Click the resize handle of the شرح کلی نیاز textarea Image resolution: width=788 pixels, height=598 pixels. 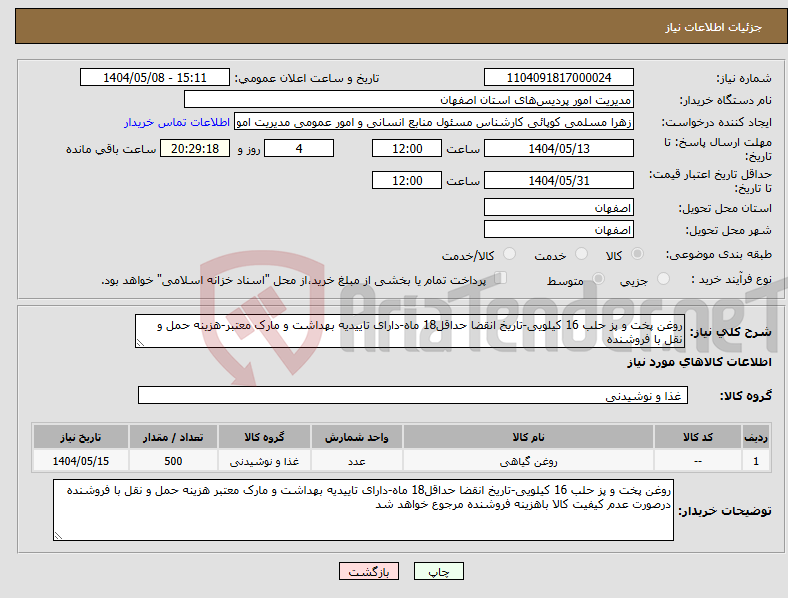click(140, 343)
